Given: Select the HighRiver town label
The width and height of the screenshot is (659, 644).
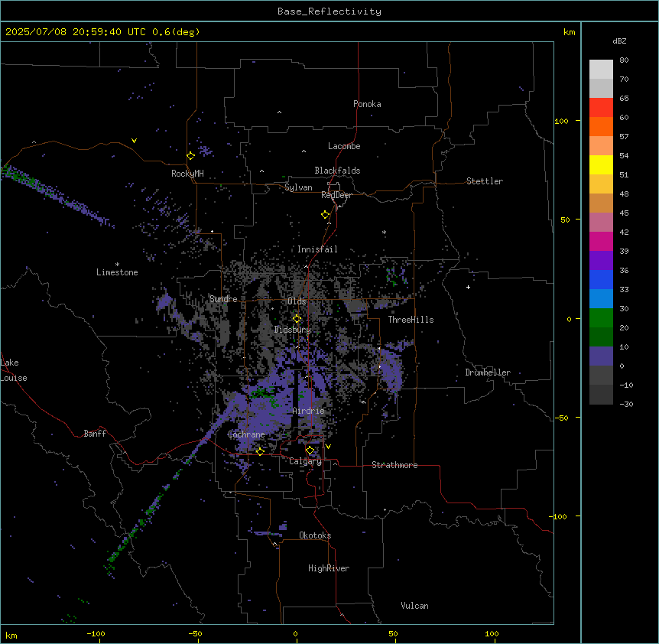Looking at the screenshot, I should click(329, 568).
